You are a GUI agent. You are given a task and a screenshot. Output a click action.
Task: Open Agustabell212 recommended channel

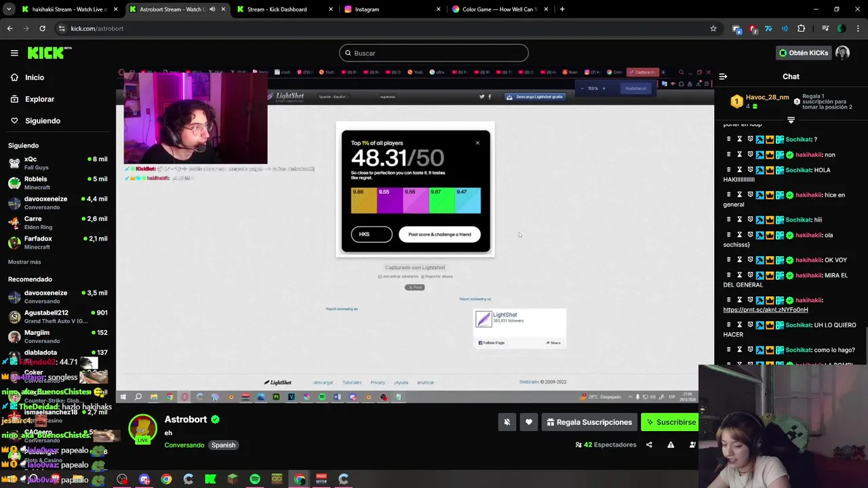click(58, 317)
